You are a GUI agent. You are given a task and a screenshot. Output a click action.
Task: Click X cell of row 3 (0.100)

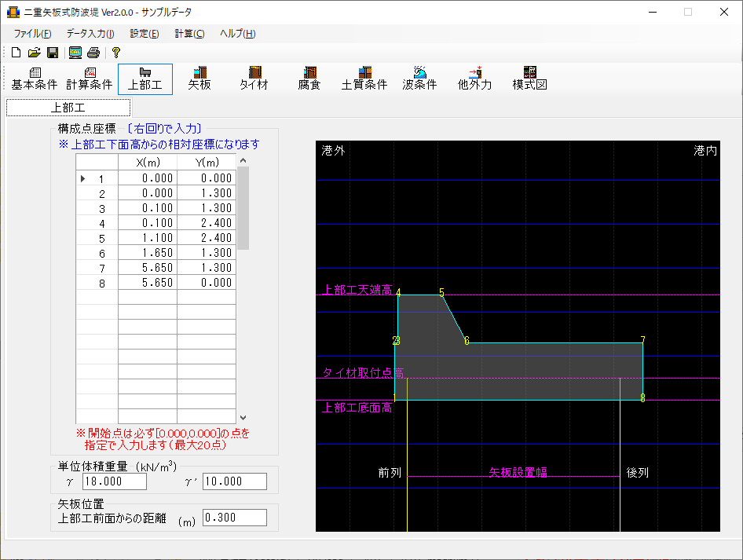point(148,208)
